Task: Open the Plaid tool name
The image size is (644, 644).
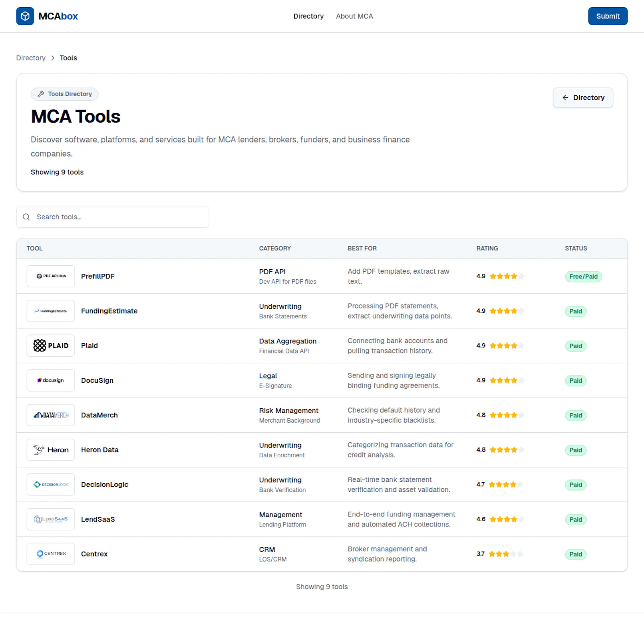Action: click(89, 345)
